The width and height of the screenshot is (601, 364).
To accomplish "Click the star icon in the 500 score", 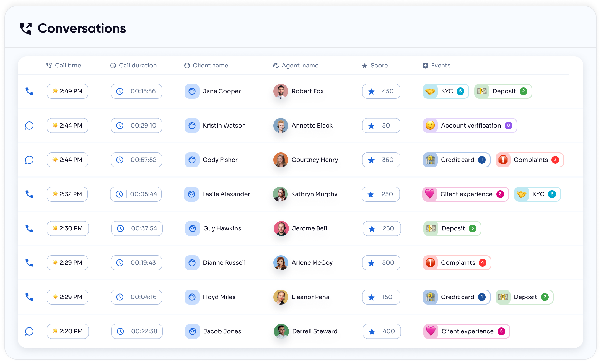I will (x=371, y=263).
